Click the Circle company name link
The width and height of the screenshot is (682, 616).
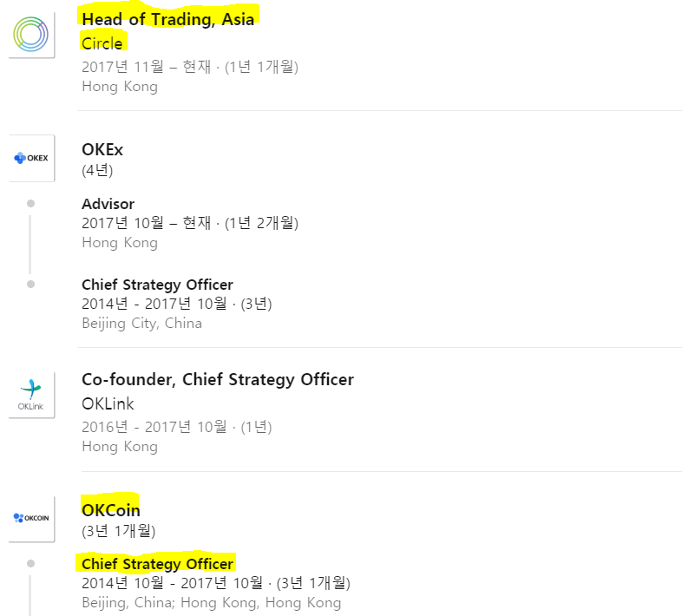(x=102, y=43)
